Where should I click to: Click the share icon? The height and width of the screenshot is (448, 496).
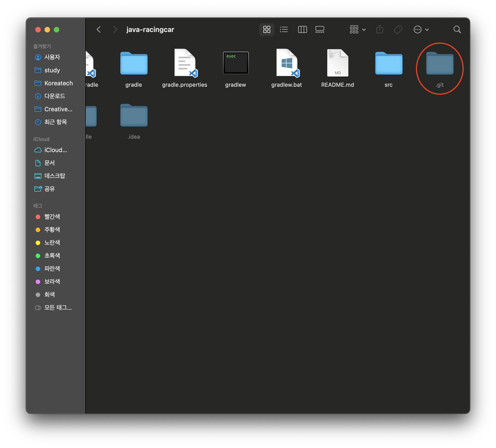(380, 29)
